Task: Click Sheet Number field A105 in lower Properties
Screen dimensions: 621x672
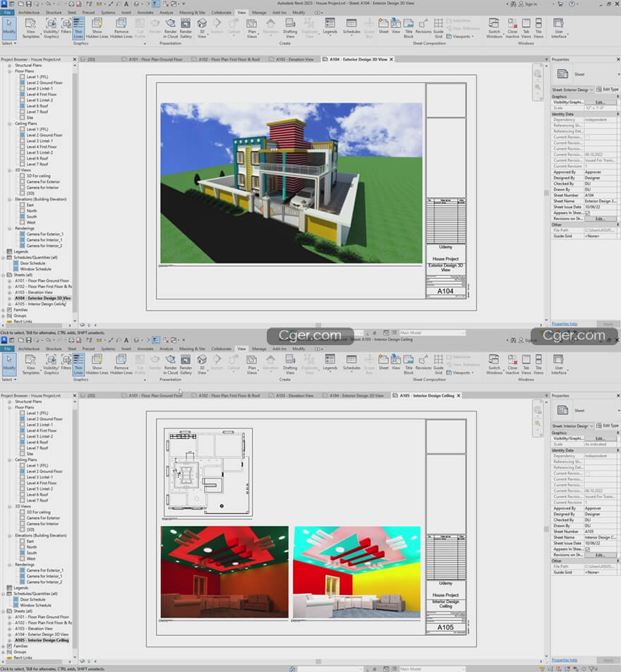Action: [602, 532]
